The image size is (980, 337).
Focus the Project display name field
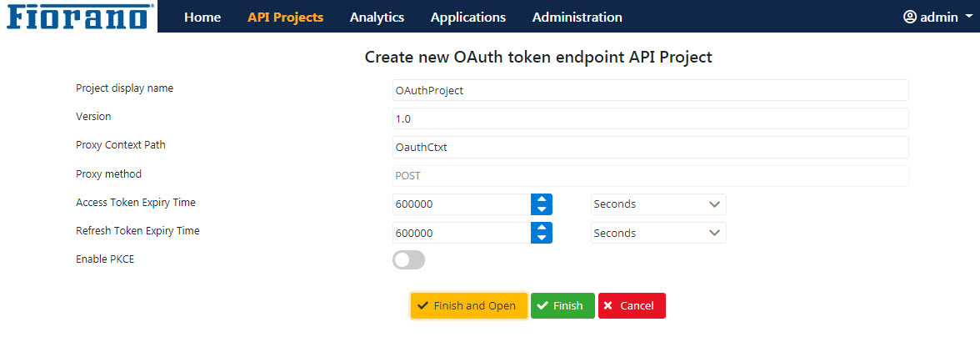tap(651, 90)
